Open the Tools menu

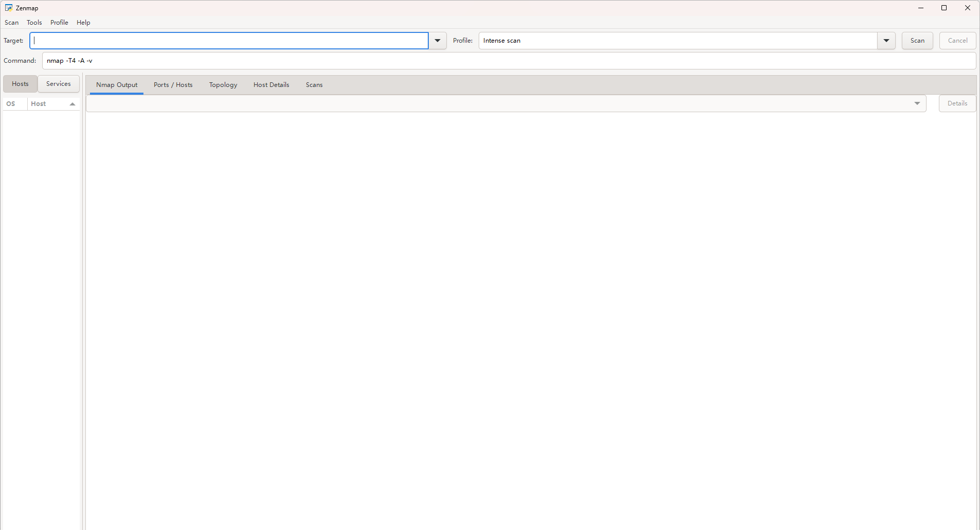[34, 23]
